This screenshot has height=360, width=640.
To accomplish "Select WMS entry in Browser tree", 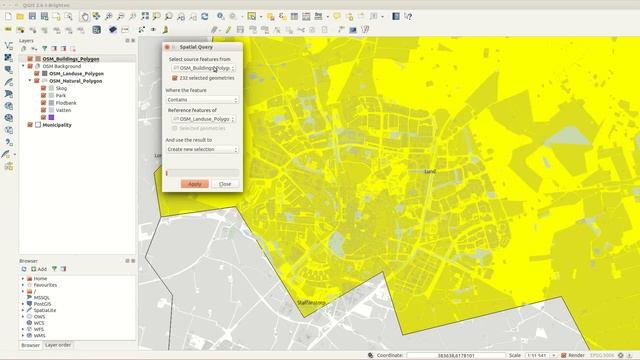I will coord(39,336).
